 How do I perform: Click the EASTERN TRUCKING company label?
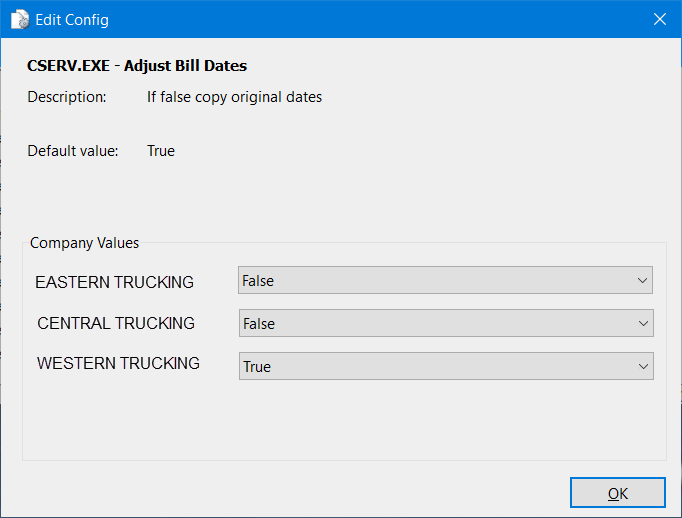pos(114,282)
